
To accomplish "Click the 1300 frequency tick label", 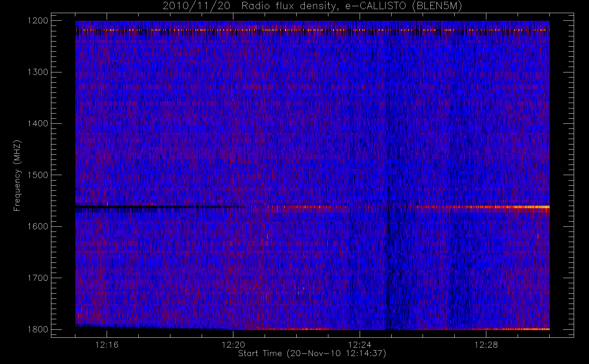I will (x=38, y=72).
